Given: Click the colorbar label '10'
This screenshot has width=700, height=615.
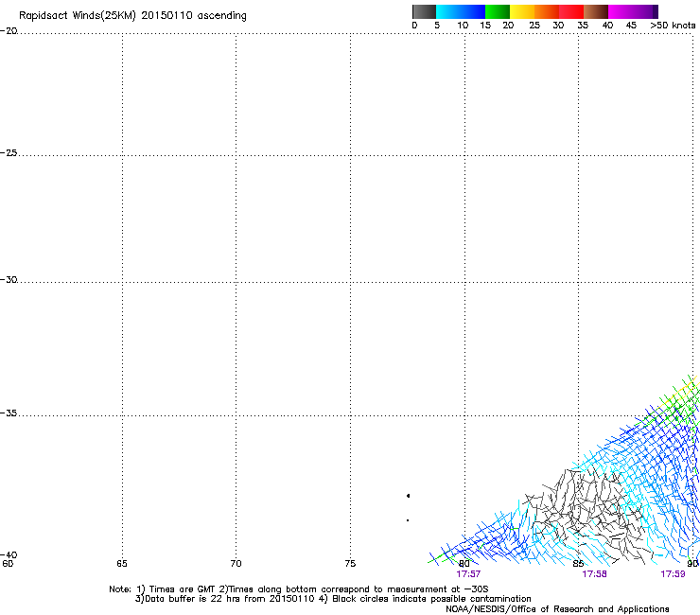Looking at the screenshot, I should click(x=463, y=26).
